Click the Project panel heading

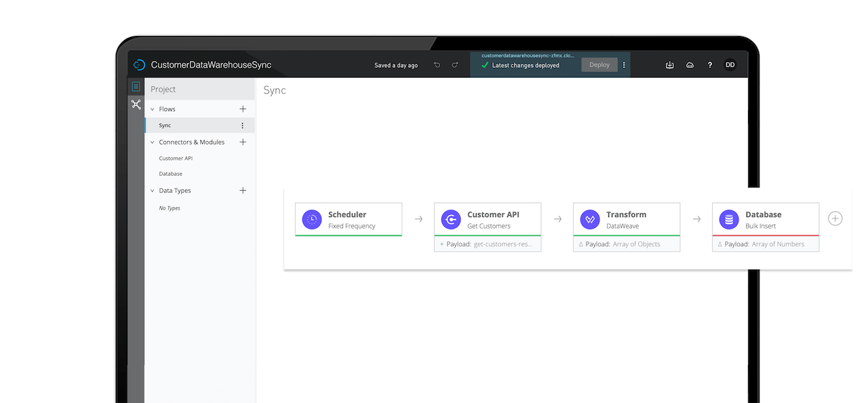click(163, 89)
